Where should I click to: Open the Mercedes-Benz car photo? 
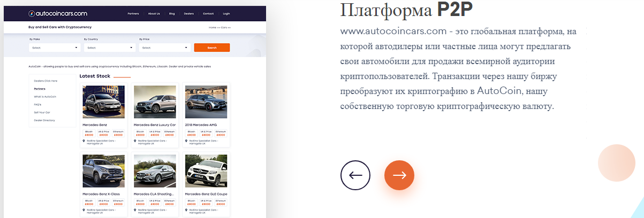[x=103, y=102]
